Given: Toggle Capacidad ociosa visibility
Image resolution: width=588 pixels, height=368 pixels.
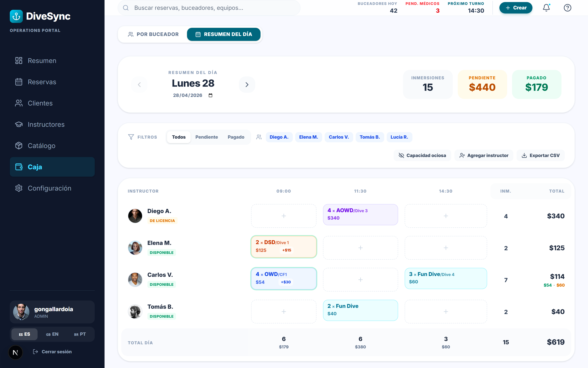Looking at the screenshot, I should click(x=422, y=155).
